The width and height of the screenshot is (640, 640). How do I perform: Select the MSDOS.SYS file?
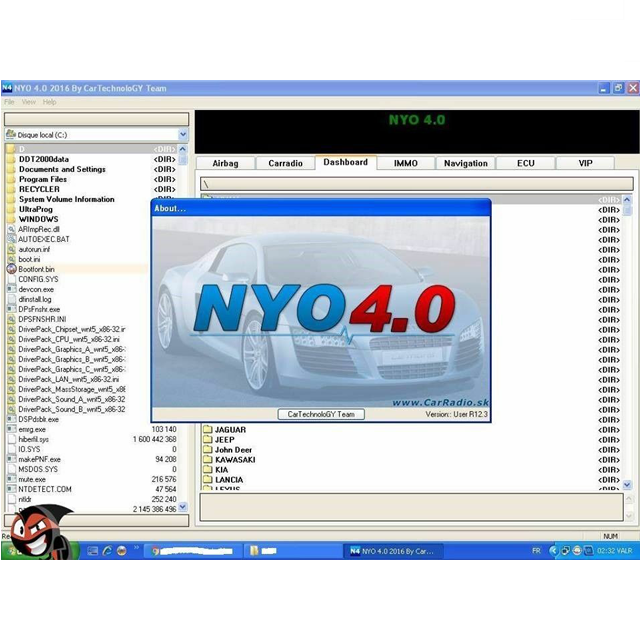tap(38, 469)
